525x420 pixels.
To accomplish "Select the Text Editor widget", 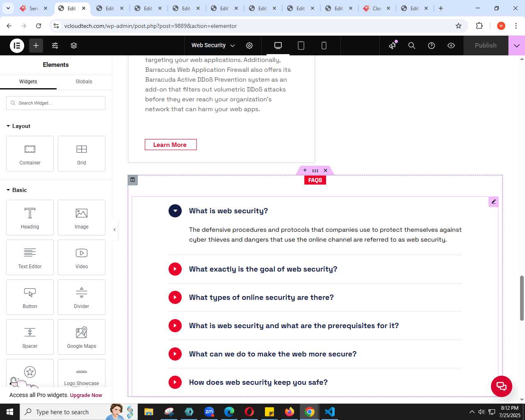I will click(x=30, y=257).
